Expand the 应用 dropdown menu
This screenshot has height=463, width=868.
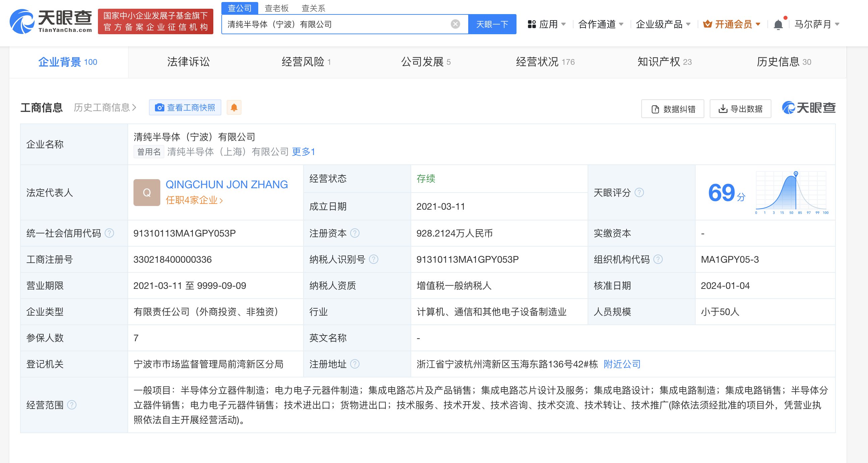pos(547,24)
